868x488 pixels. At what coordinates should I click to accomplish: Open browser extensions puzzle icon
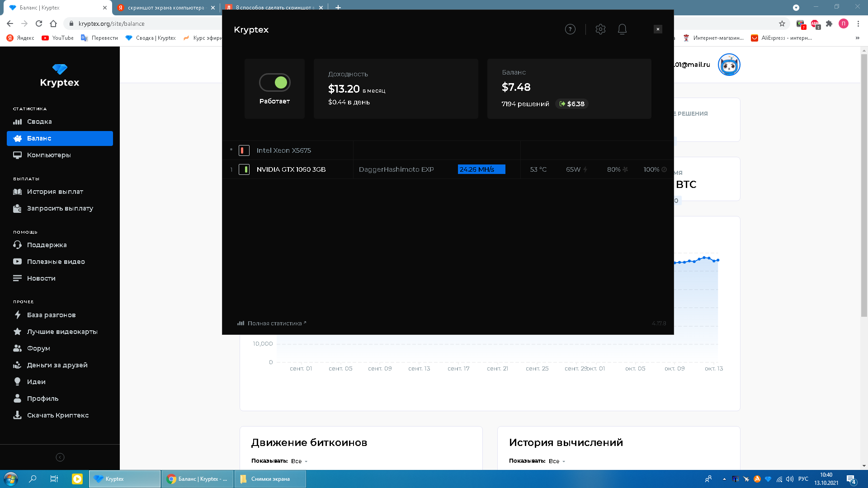(829, 23)
